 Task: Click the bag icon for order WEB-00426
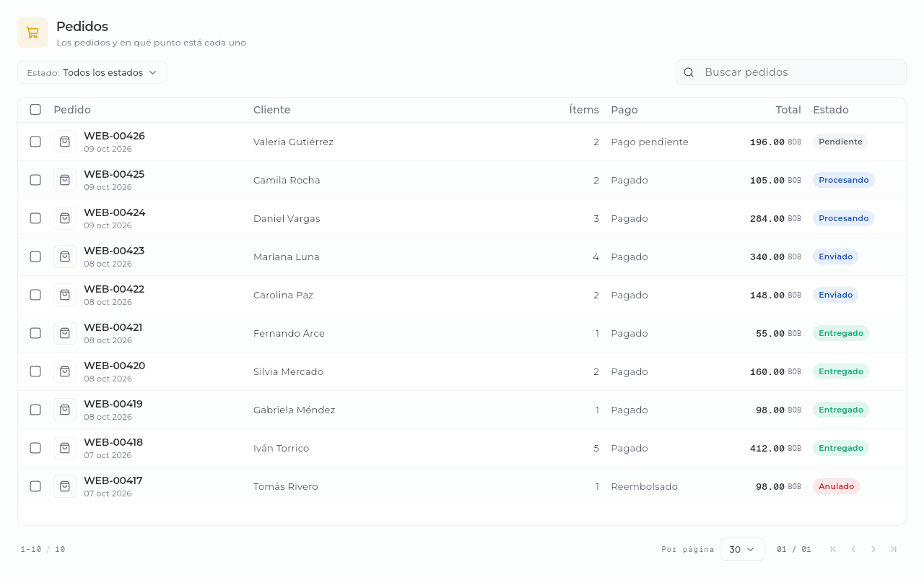click(65, 142)
